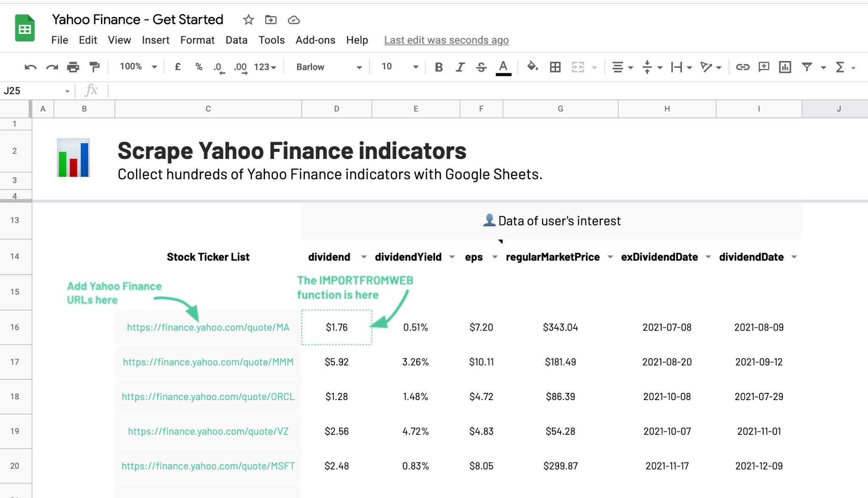
Task: Open exDividendDate column filter arrow
Action: click(708, 257)
